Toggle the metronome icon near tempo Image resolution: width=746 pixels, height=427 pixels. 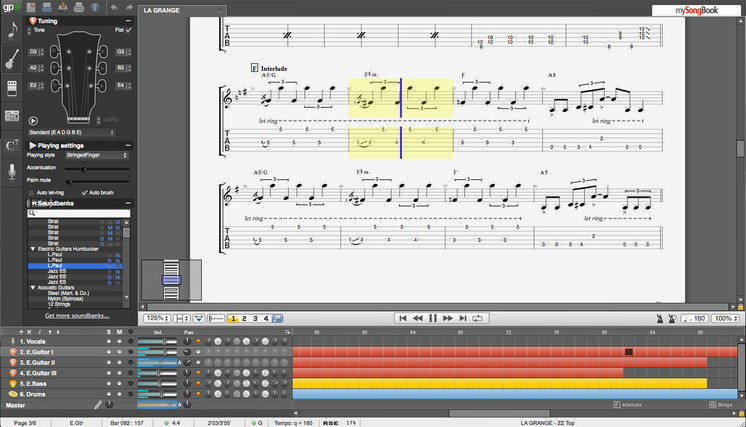[660, 319]
